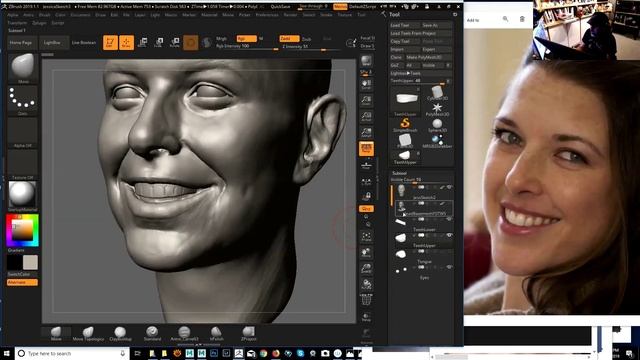The image size is (640, 360).
Task: Select the ZProject brush
Action: click(249, 333)
